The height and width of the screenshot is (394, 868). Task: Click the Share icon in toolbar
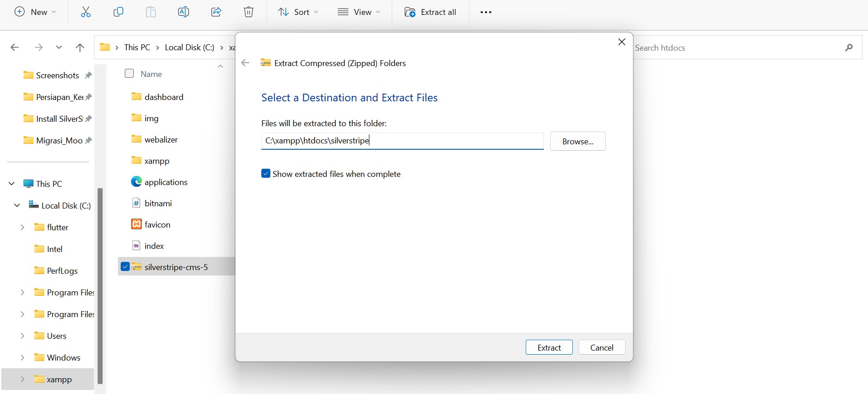216,12
